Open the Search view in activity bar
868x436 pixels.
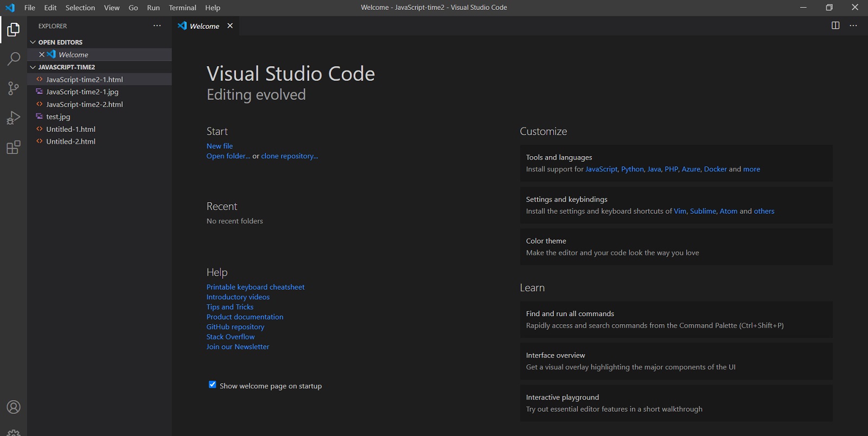(14, 59)
